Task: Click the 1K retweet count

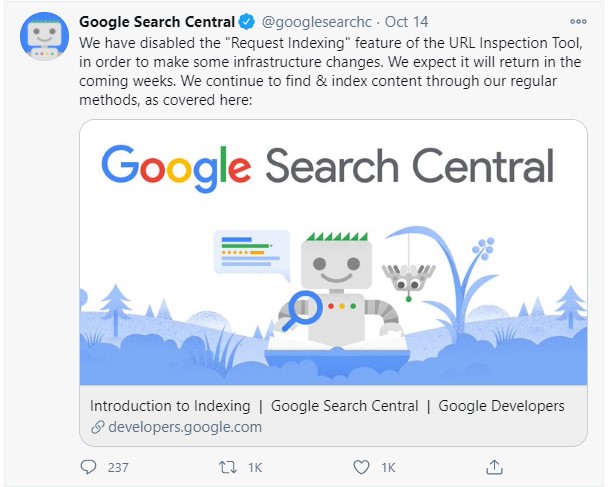Action: [x=255, y=468]
